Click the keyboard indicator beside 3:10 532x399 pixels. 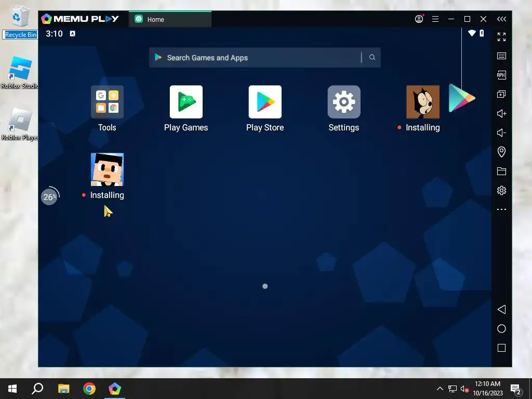coord(73,34)
